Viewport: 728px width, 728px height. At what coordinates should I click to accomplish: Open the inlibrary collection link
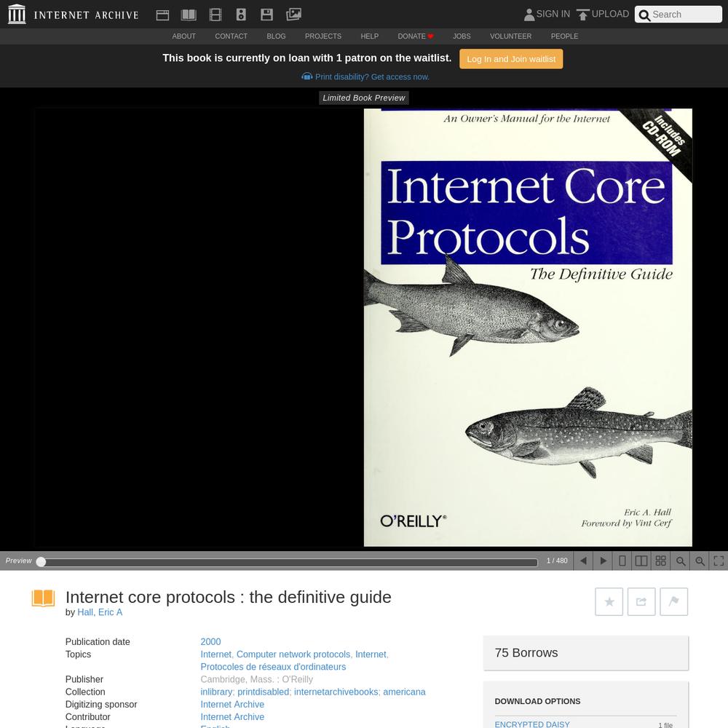216,692
